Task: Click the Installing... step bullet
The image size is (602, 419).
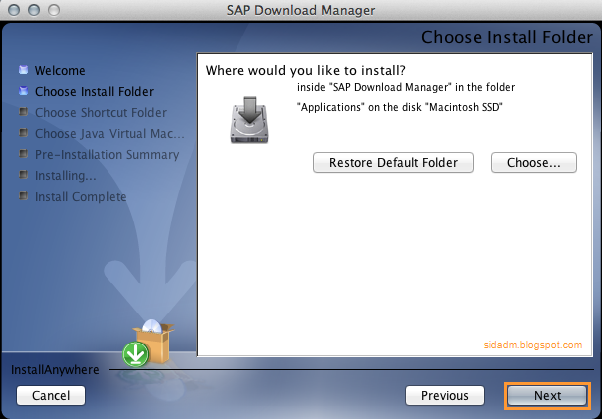Action: [x=24, y=175]
